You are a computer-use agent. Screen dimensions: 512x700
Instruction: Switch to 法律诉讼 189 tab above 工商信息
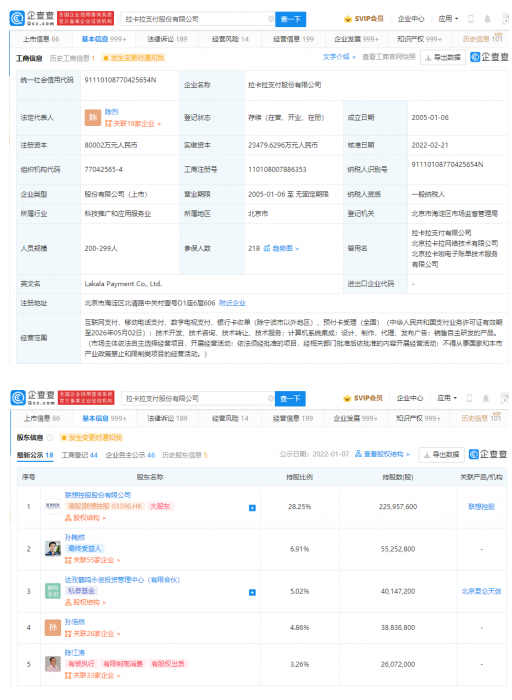pyautogui.click(x=167, y=39)
